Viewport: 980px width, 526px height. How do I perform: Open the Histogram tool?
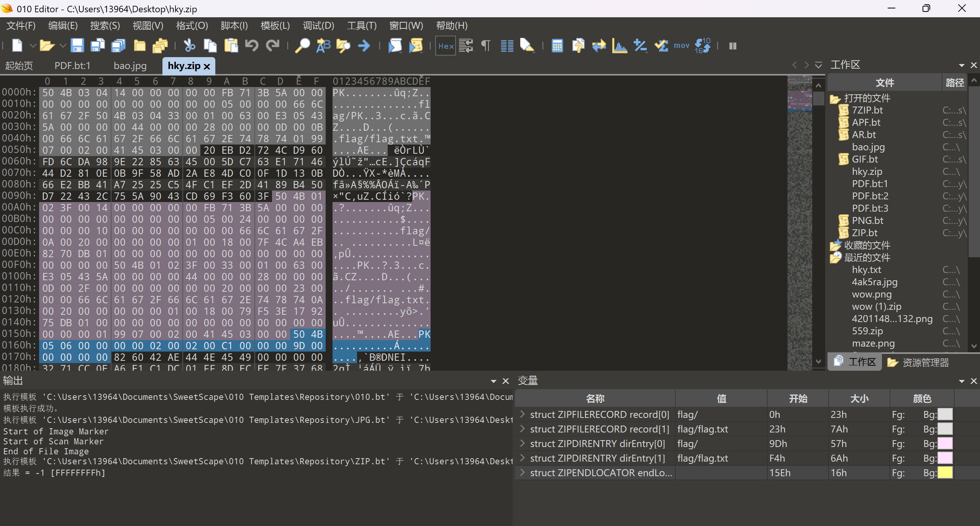coord(619,46)
